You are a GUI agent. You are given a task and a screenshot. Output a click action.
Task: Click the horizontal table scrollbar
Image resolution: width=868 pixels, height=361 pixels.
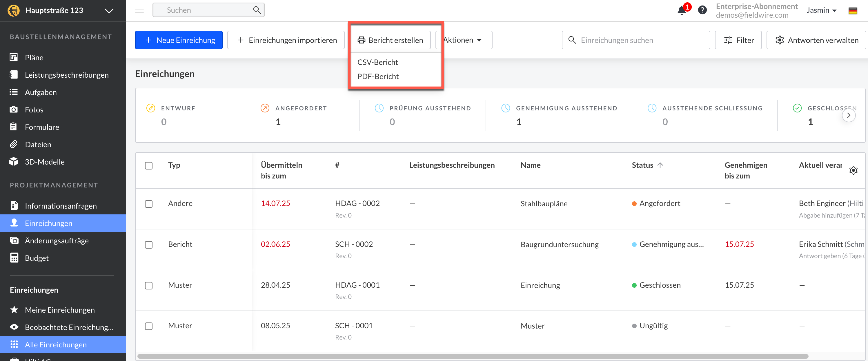point(473,356)
